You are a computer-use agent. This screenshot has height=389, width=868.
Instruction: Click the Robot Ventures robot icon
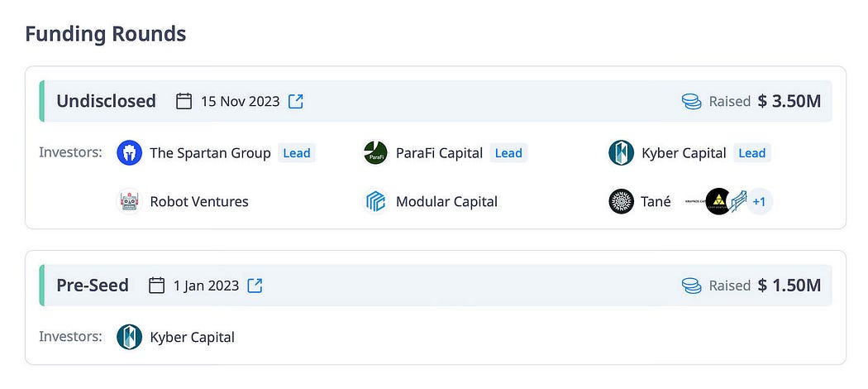click(130, 201)
